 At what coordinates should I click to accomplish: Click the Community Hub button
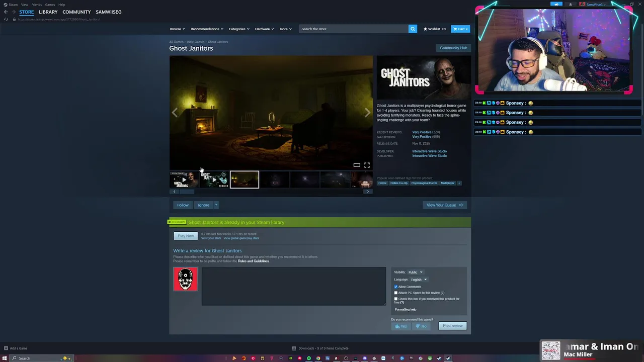tap(453, 48)
